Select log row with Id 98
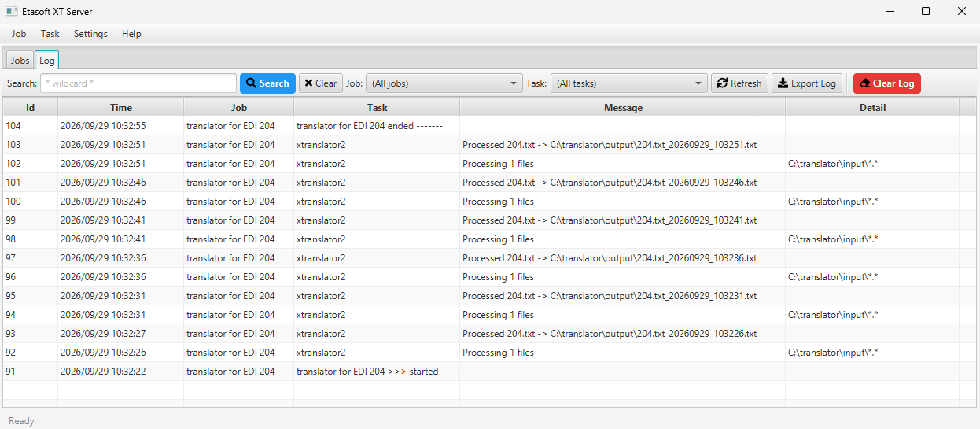 490,239
